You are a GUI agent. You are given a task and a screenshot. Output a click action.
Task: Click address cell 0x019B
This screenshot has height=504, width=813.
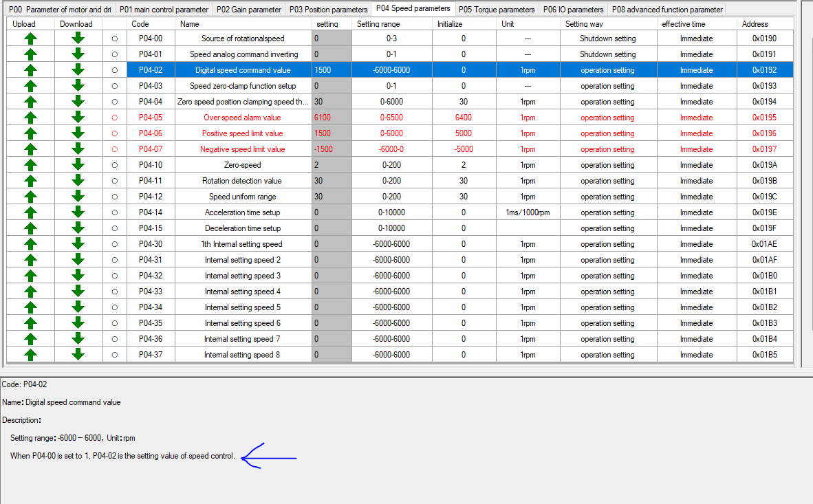765,180
